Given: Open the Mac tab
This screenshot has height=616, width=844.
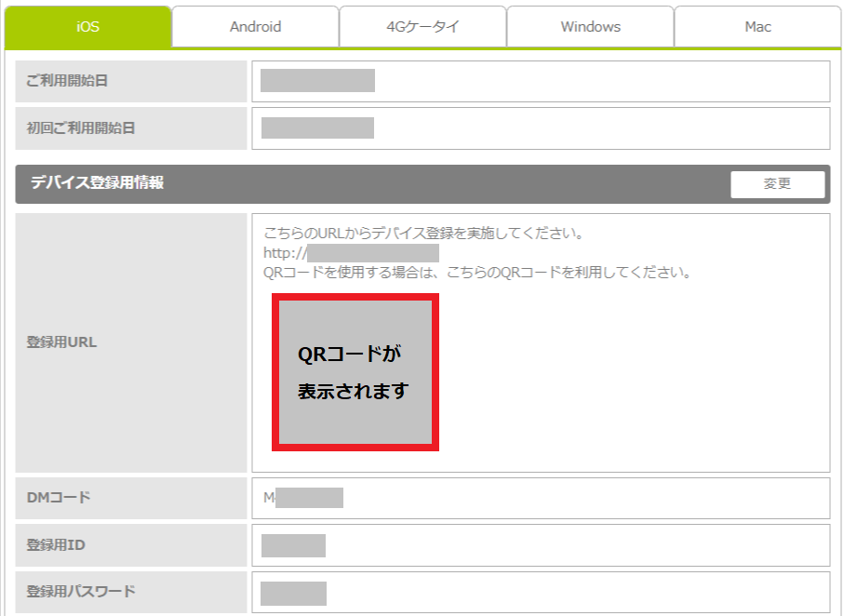Looking at the screenshot, I should 757,27.
